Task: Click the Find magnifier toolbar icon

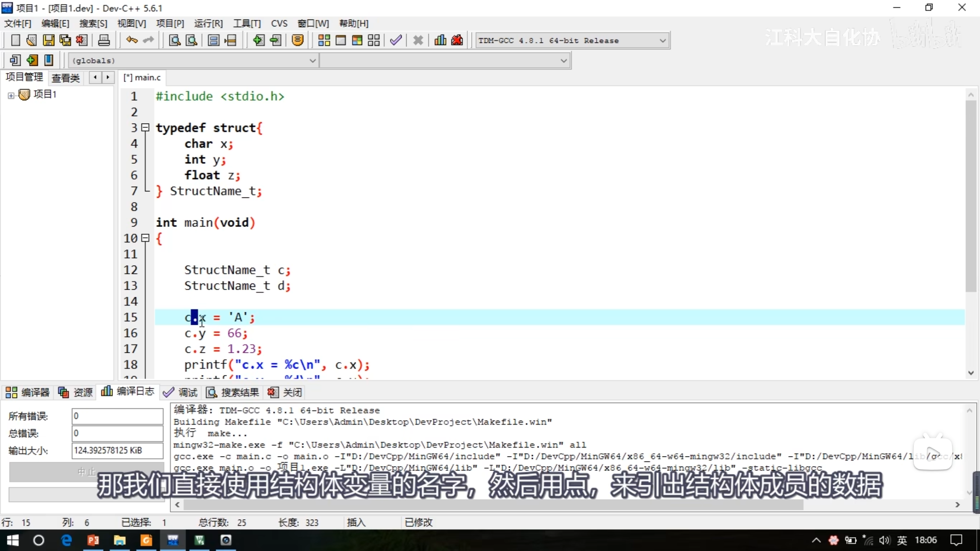Action: coord(175,40)
